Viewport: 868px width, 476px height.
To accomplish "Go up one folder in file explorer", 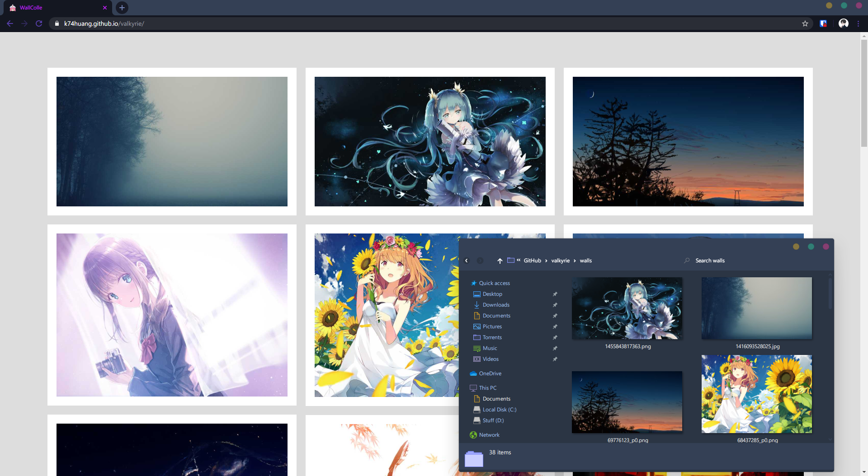I will pyautogui.click(x=500, y=261).
